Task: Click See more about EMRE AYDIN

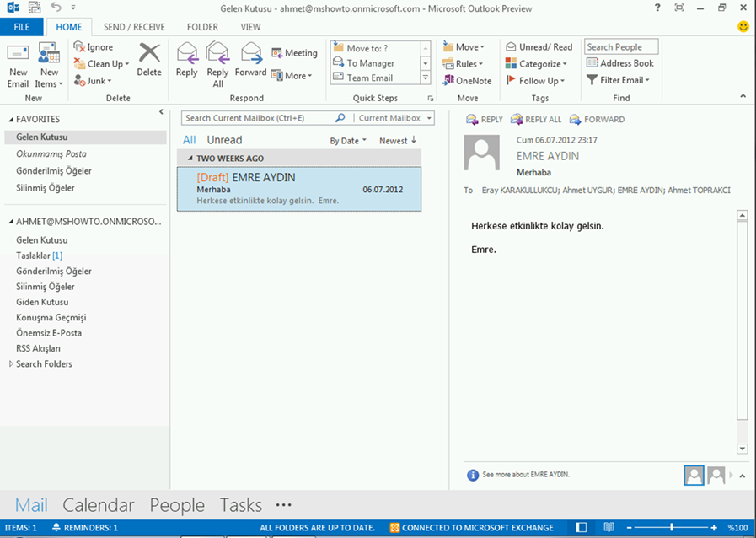Action: click(526, 474)
